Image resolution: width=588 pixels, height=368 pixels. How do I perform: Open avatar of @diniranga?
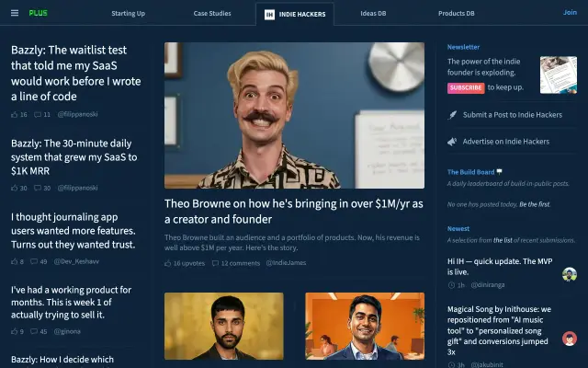click(x=570, y=274)
